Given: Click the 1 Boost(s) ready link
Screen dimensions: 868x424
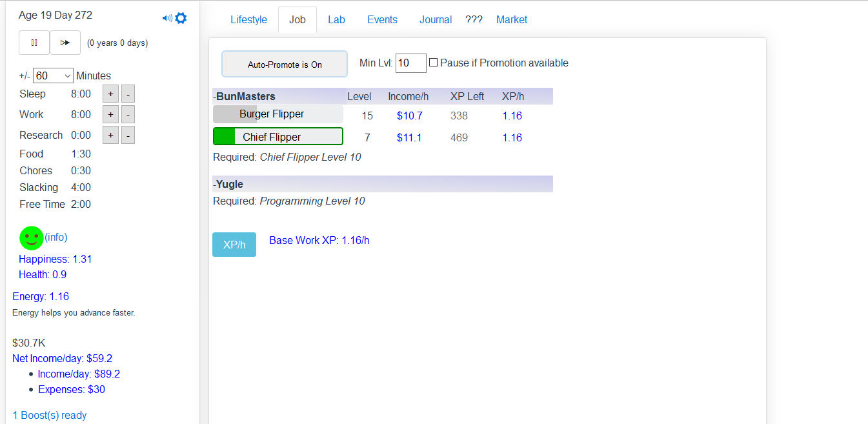Looking at the screenshot, I should tap(50, 416).
